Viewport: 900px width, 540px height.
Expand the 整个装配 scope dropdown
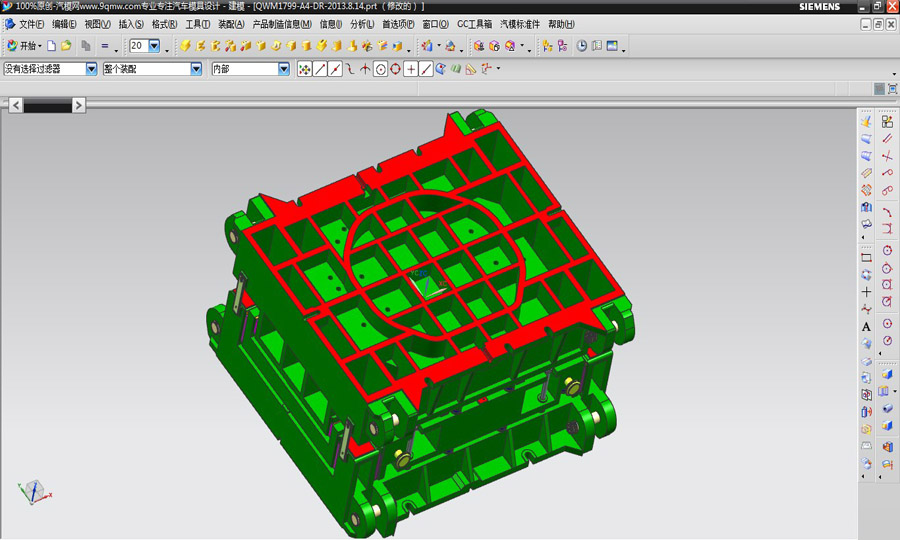[x=196, y=69]
